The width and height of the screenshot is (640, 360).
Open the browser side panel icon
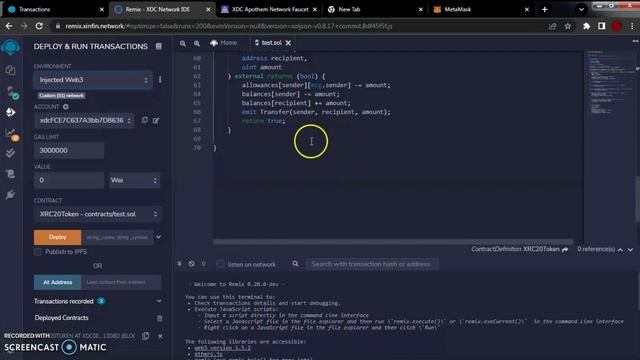click(x=602, y=26)
